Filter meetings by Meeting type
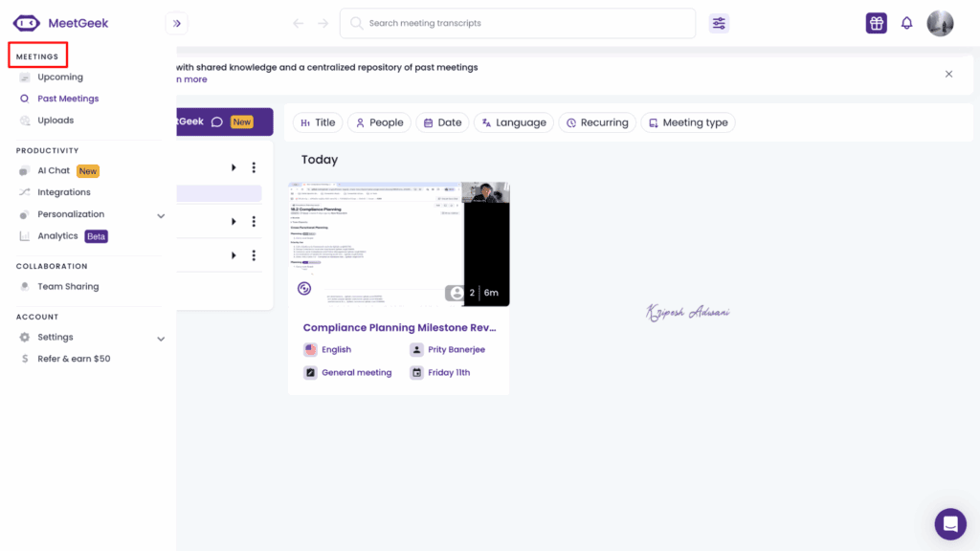 (x=687, y=121)
